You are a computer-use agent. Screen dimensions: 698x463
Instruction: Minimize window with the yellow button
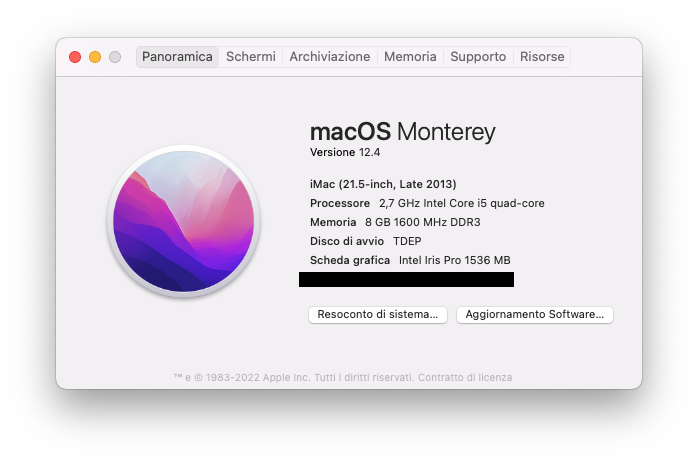click(95, 57)
